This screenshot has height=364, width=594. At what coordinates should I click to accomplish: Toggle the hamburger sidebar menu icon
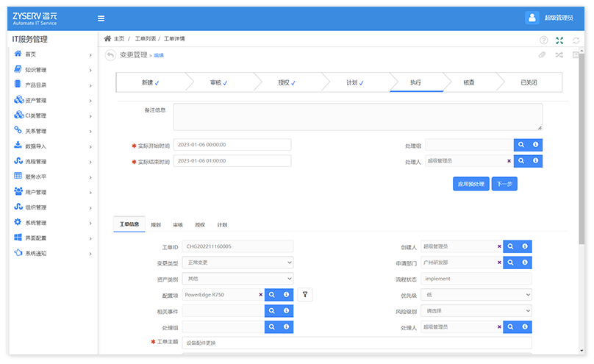[101, 18]
